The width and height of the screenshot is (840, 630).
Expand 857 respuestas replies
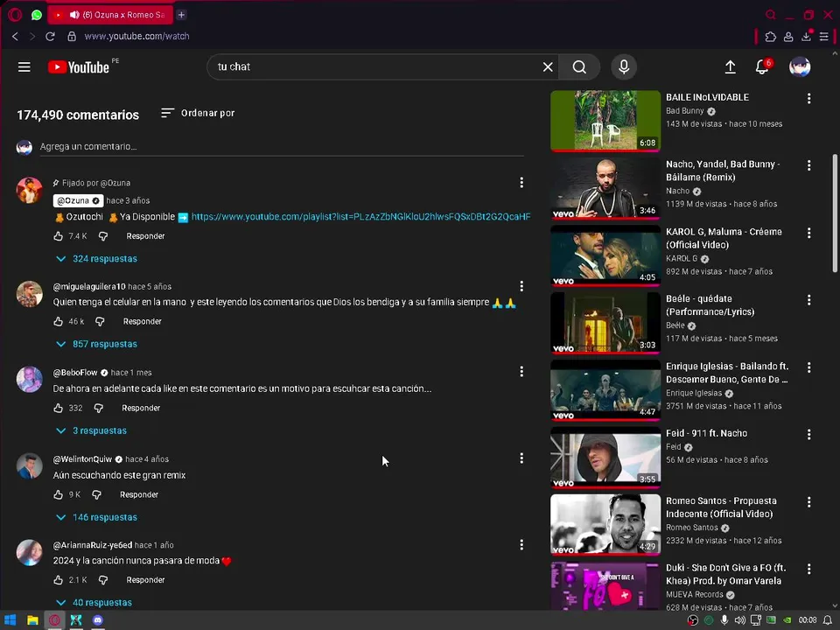[97, 344]
